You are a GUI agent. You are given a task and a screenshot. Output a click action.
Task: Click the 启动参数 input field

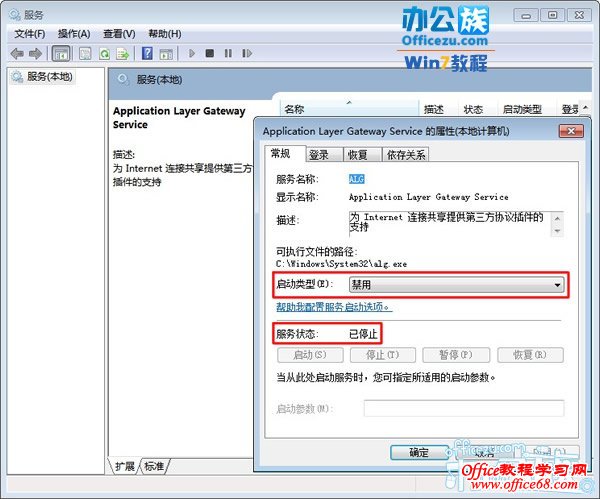coord(464,408)
